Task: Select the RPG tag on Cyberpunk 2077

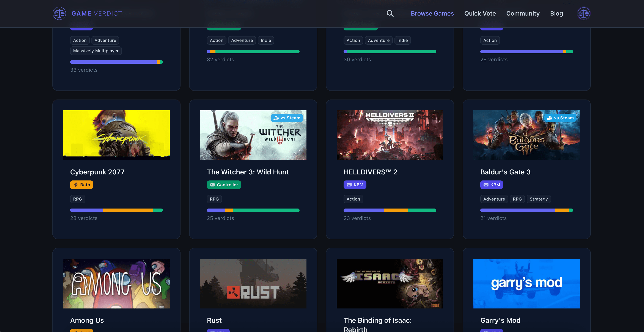Action: 77,199
